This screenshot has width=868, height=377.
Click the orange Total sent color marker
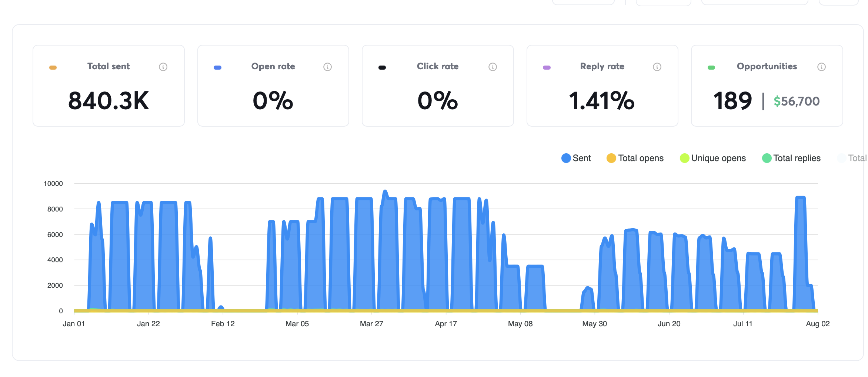(53, 67)
